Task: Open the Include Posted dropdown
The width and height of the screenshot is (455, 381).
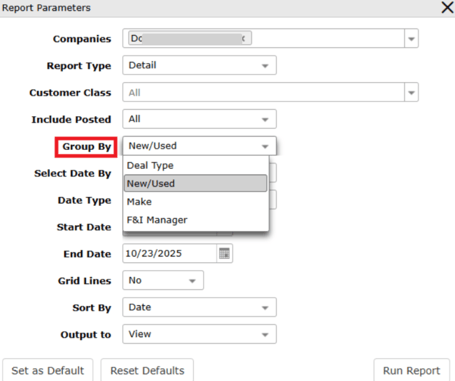Action: 199,119
